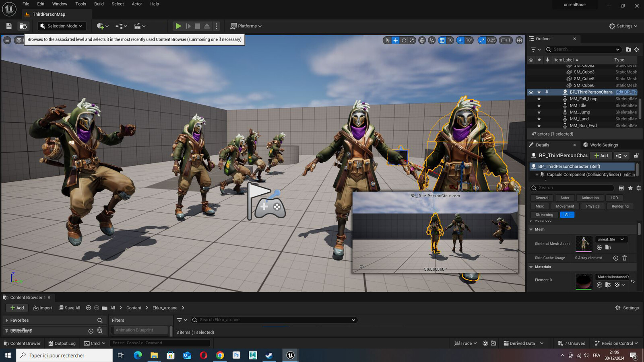Open the unreal_file mesh asset dropdown
Screen dimensions: 644x362
pos(611,239)
